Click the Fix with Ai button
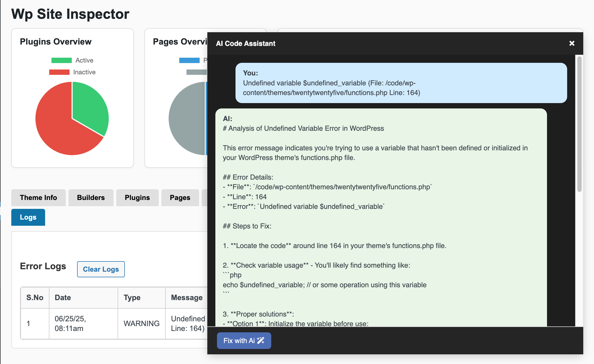 tap(244, 341)
